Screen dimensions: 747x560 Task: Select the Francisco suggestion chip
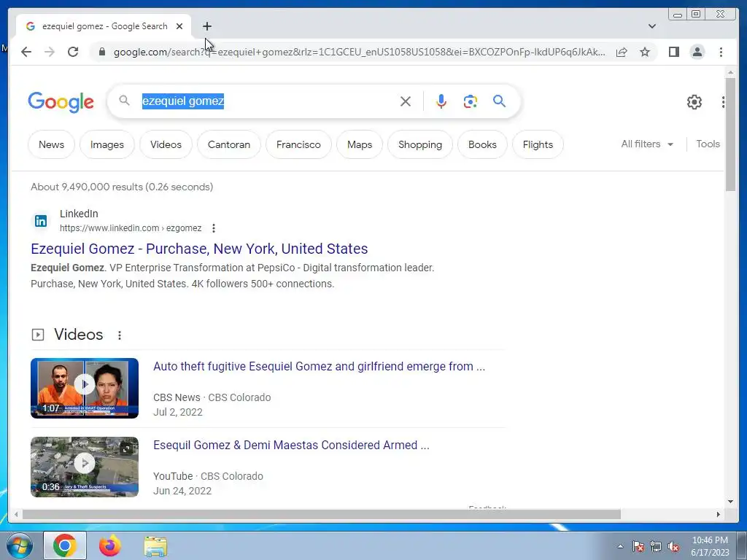pos(298,144)
